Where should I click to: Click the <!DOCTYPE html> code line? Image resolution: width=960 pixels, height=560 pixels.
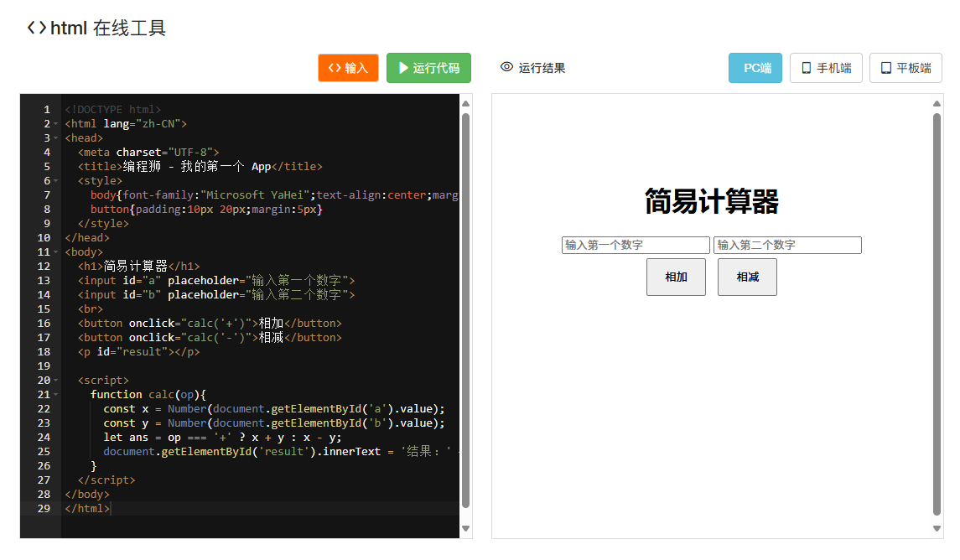(113, 110)
